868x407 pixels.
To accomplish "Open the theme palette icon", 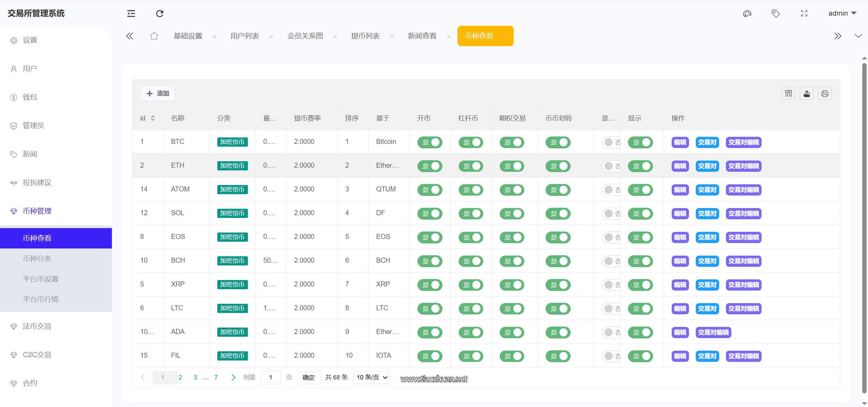I will (x=747, y=14).
